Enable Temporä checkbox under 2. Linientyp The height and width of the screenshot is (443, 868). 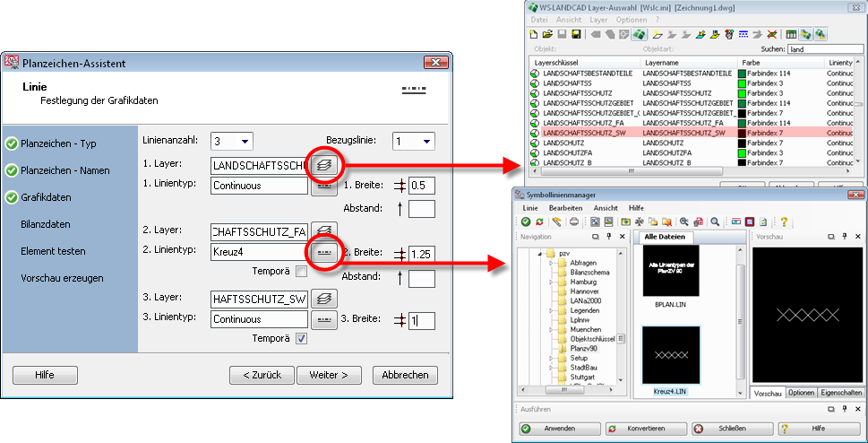[x=302, y=272]
